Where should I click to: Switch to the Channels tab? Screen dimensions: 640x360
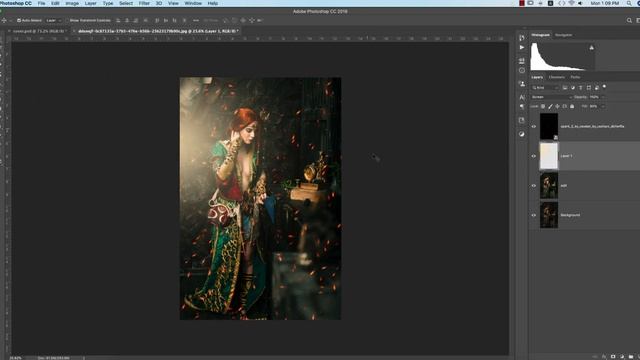point(557,77)
